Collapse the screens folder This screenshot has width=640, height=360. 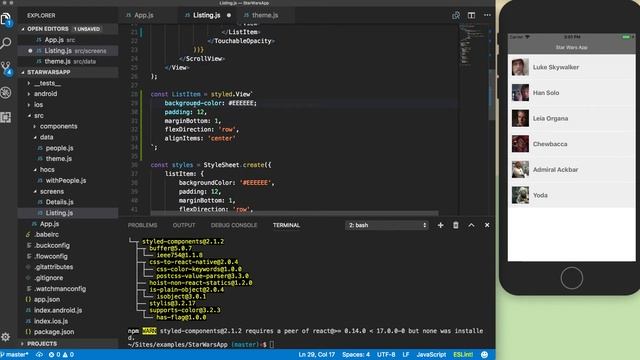[68, 191]
